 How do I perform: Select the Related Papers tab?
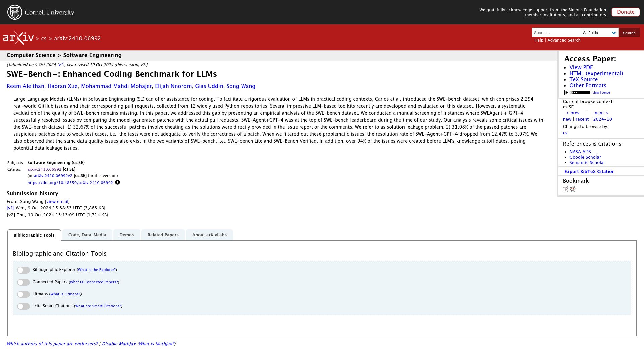[x=163, y=235]
